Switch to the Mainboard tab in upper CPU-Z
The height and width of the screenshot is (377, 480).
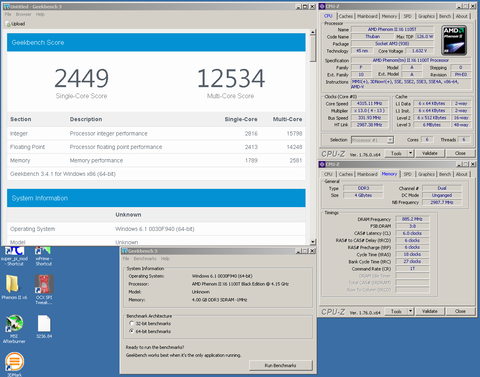(x=367, y=16)
